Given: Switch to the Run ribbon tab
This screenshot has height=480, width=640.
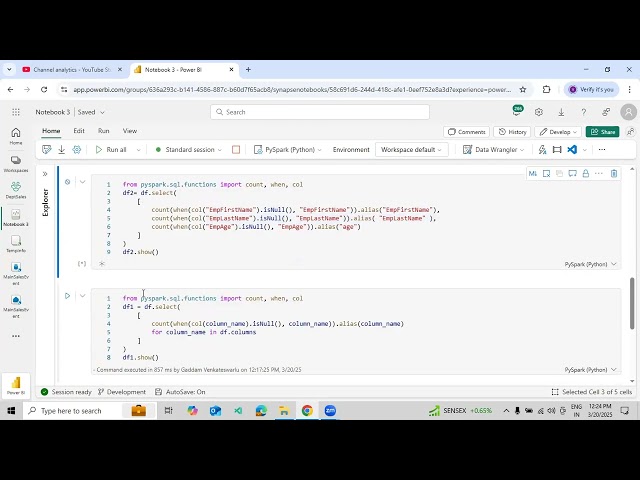Looking at the screenshot, I should pos(103,131).
